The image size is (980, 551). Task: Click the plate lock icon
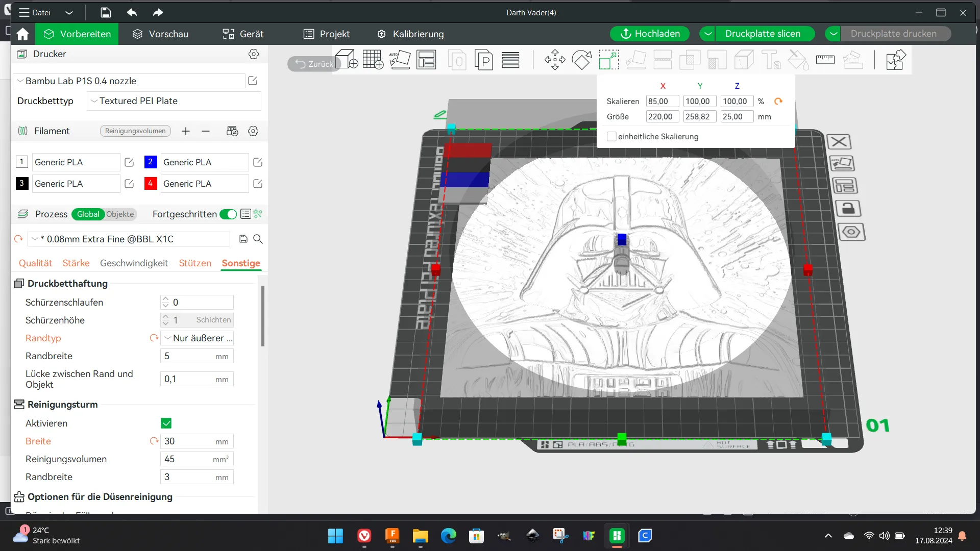click(x=848, y=208)
